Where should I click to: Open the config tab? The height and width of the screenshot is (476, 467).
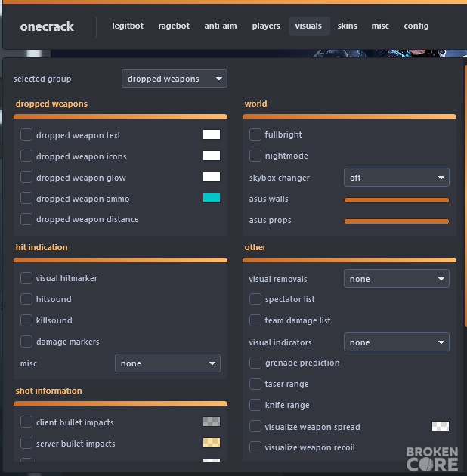click(416, 26)
